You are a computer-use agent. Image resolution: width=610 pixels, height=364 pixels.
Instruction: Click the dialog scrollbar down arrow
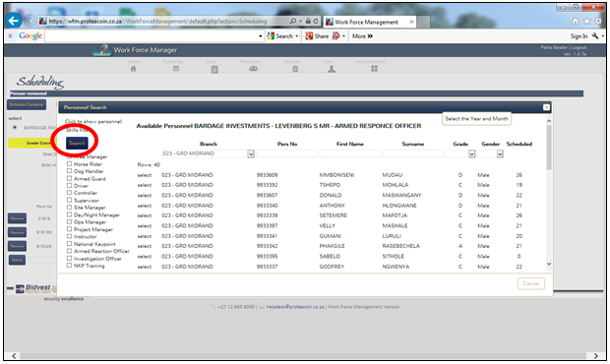pyautogui.click(x=549, y=264)
